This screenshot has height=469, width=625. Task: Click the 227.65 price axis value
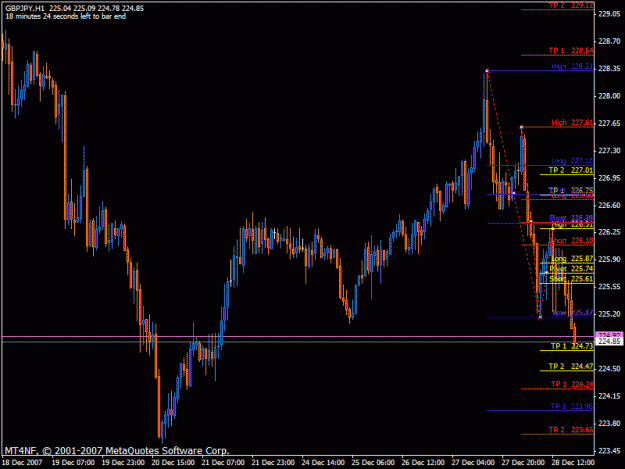coord(609,124)
